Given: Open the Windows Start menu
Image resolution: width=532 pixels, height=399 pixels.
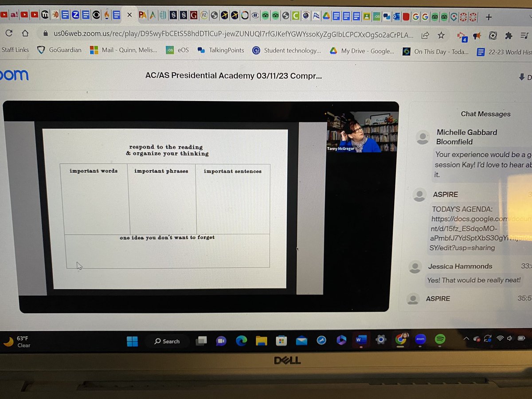Looking at the screenshot, I should pos(132,341).
